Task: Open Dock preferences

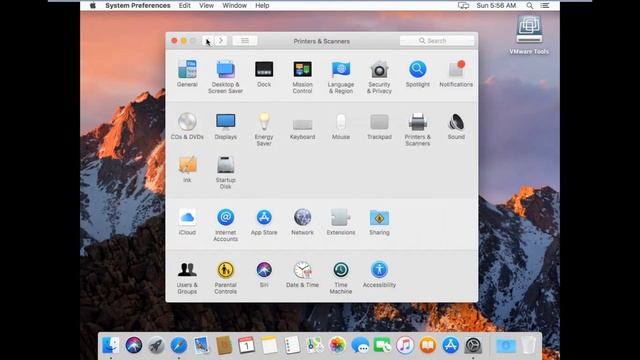Action: [x=264, y=73]
